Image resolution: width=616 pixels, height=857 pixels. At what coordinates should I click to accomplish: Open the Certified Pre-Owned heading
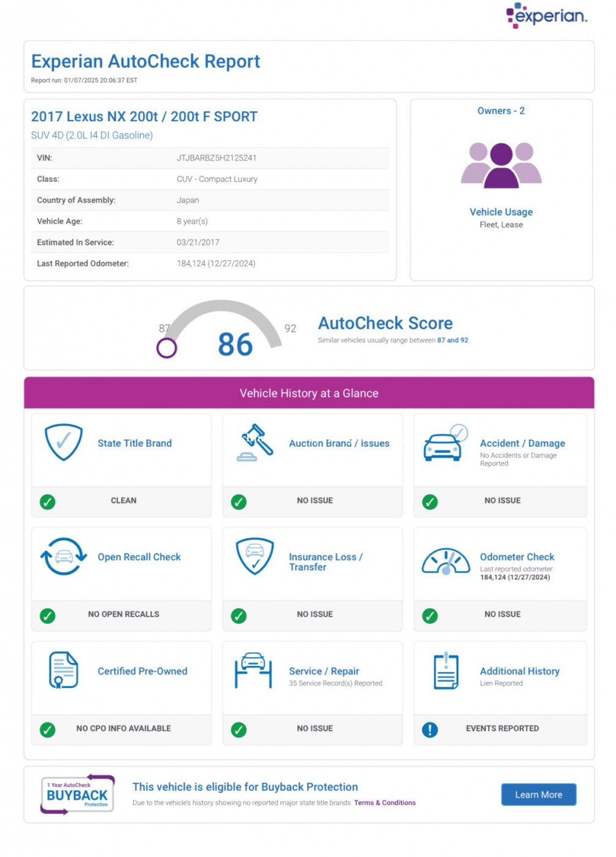click(x=143, y=671)
